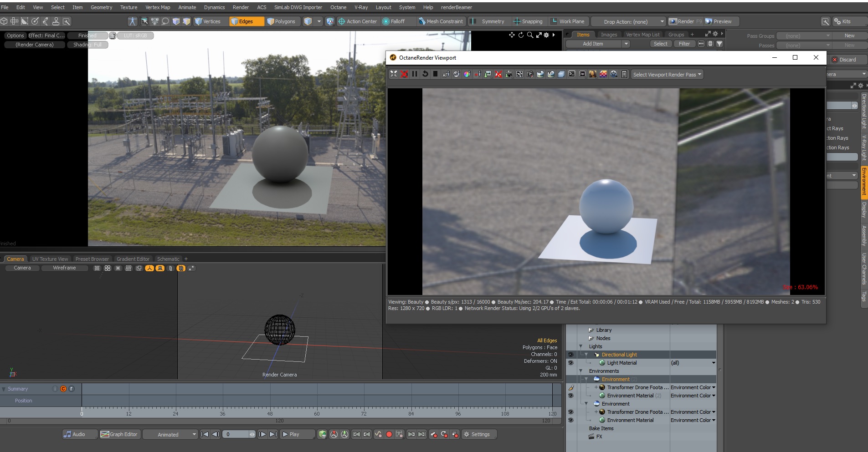Open the Pass Groups dropdown
Image resolution: width=868 pixels, height=452 pixels.
coord(804,36)
